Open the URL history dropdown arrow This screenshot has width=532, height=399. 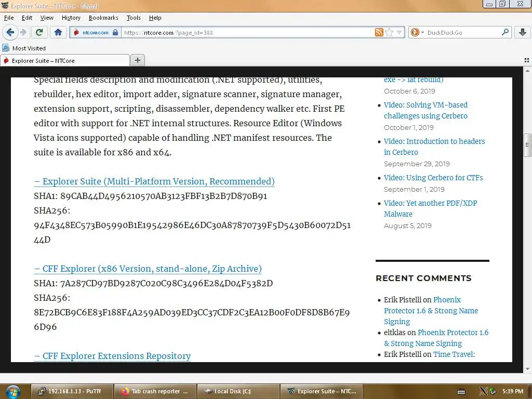coord(400,33)
